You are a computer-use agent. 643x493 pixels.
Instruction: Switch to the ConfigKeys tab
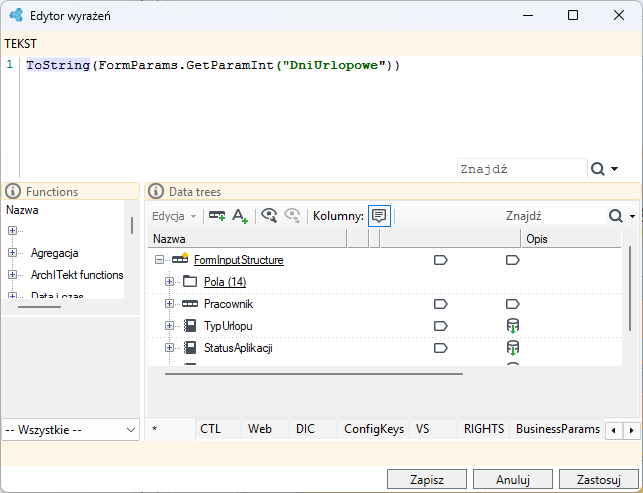tap(374, 429)
